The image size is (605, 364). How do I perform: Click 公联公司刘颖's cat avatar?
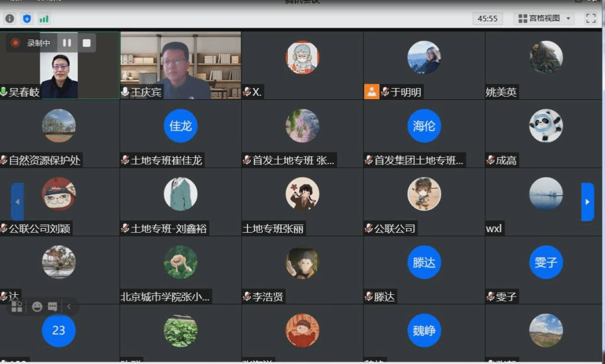[58, 194]
